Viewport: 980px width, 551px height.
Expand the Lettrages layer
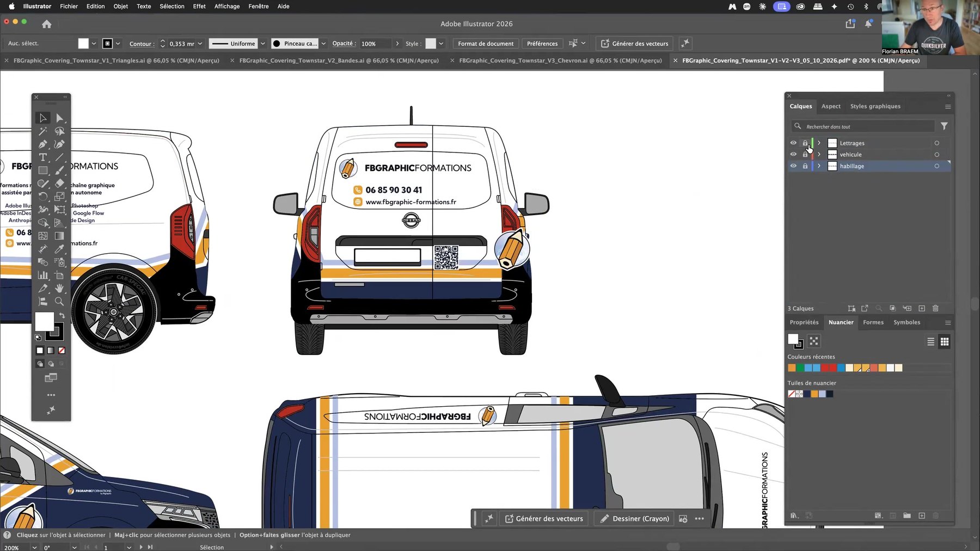819,143
